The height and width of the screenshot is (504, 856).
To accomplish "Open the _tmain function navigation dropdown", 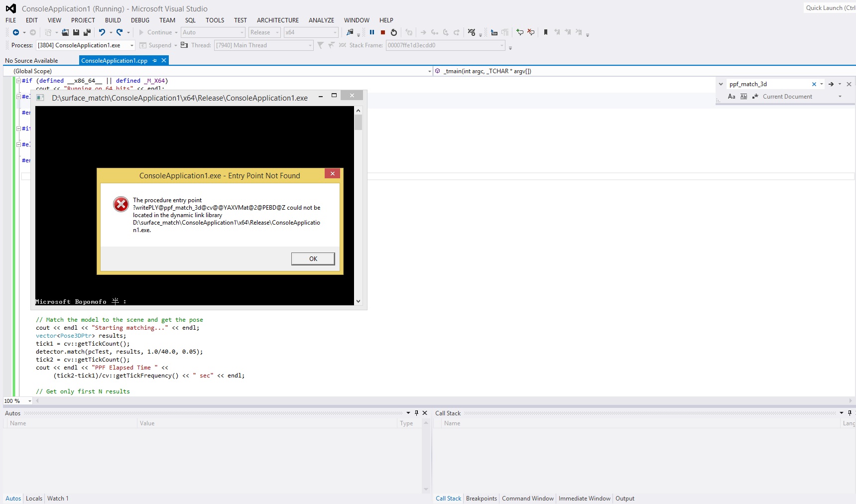I will (644, 71).
